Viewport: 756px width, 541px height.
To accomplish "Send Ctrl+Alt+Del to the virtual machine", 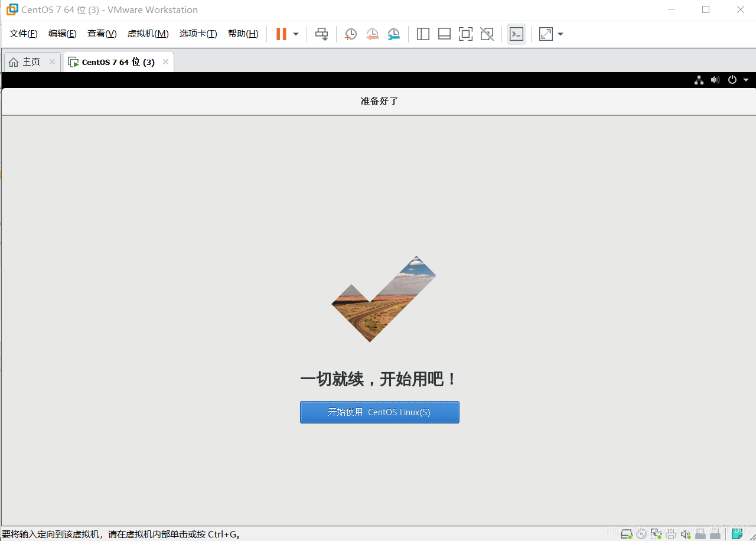I will (321, 34).
